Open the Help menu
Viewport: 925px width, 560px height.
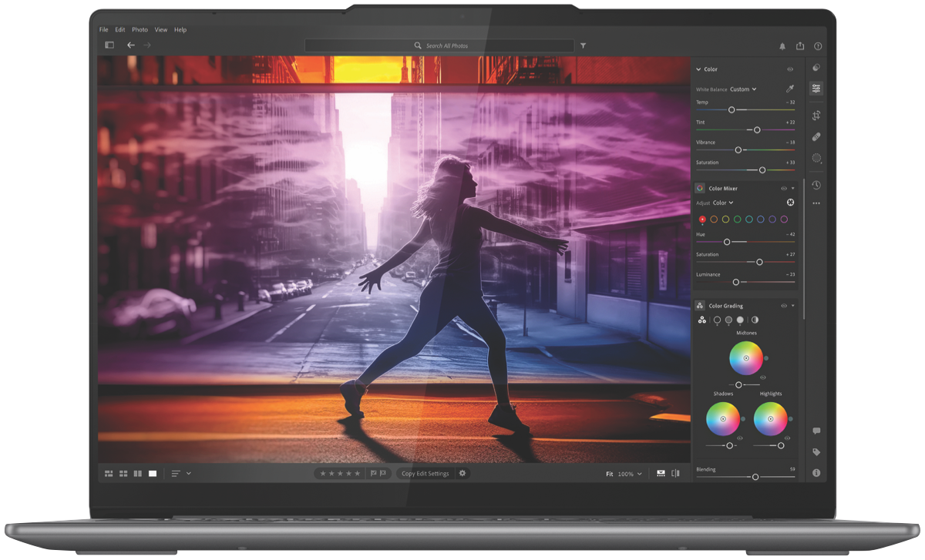coord(180,29)
